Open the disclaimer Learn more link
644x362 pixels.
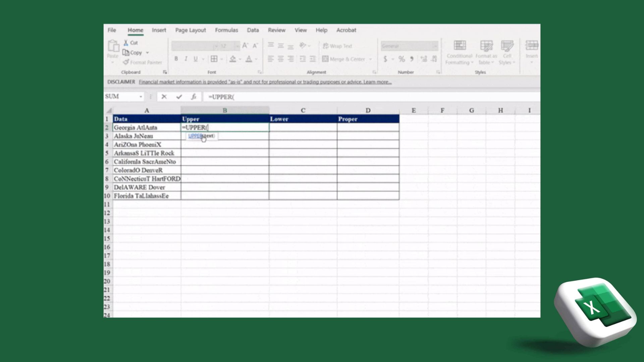pos(377,82)
